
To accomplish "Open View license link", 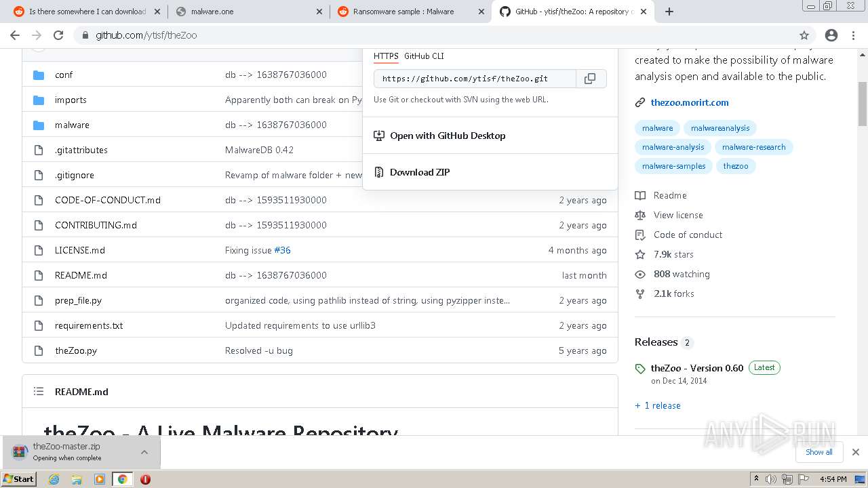I will [678, 215].
